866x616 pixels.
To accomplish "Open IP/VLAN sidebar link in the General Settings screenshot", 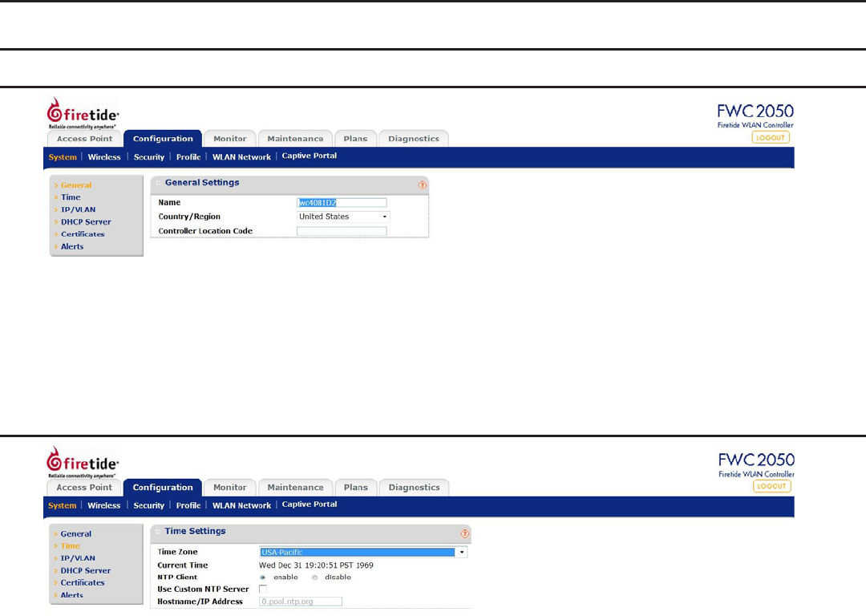I will (x=78, y=209).
